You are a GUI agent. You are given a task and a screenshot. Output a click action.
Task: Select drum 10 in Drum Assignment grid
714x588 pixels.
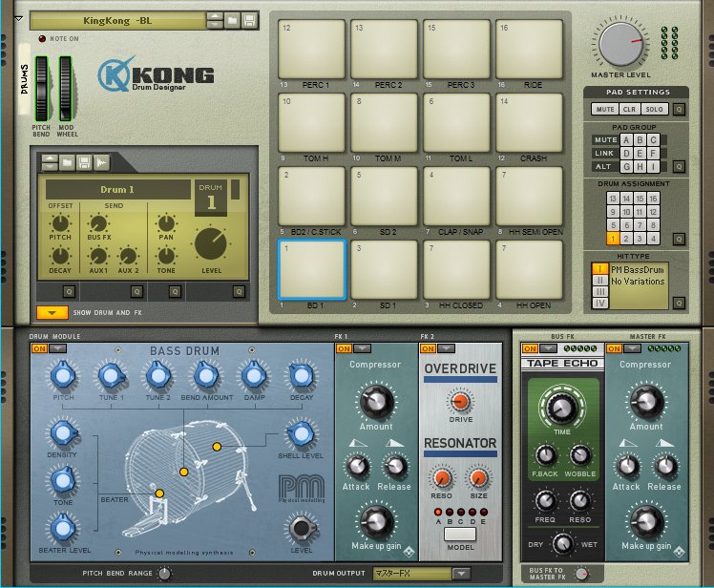point(626,212)
